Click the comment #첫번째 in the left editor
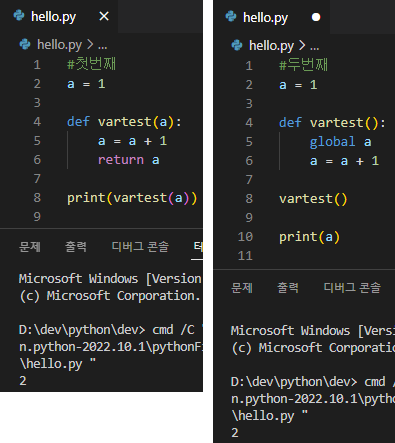Viewport: 395px width, 443px height. 91,64
